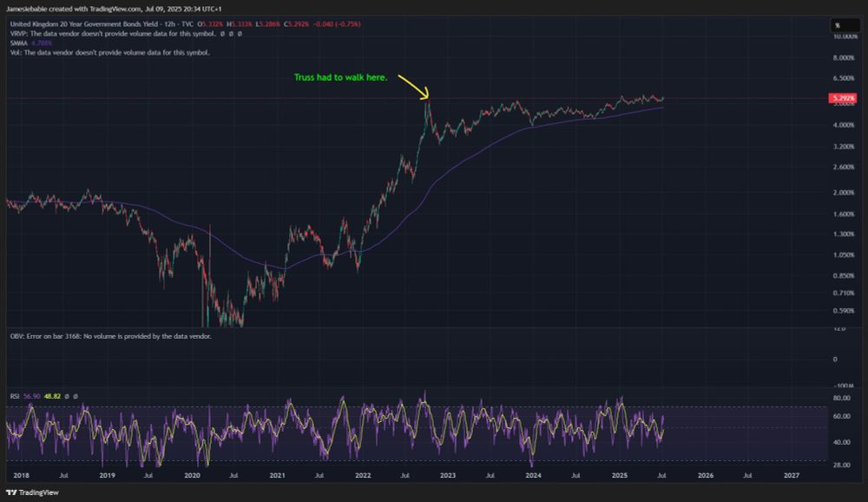Viewport: 868px width, 502px height.
Task: Click the 'Truss had to walk here.' annotation
Action: 341,77
